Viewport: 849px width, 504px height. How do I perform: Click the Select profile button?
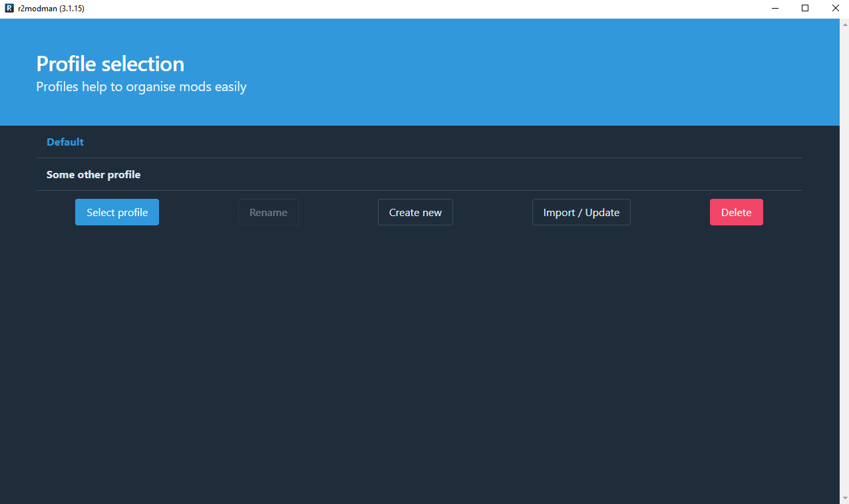117,212
